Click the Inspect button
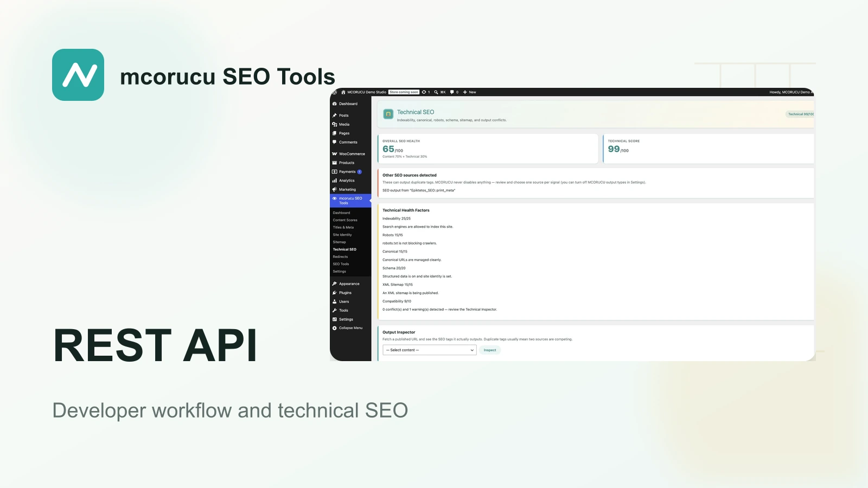This screenshot has width=868, height=488. (490, 350)
